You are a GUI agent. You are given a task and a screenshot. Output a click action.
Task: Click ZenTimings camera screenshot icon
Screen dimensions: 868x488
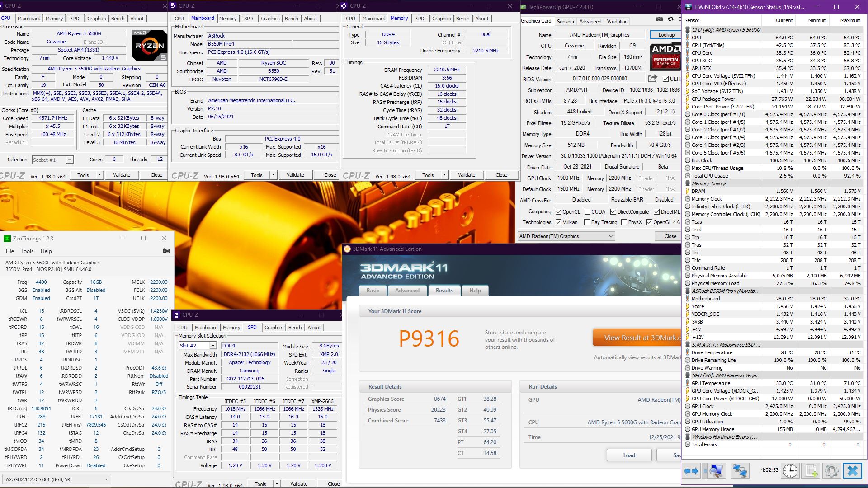(x=166, y=251)
